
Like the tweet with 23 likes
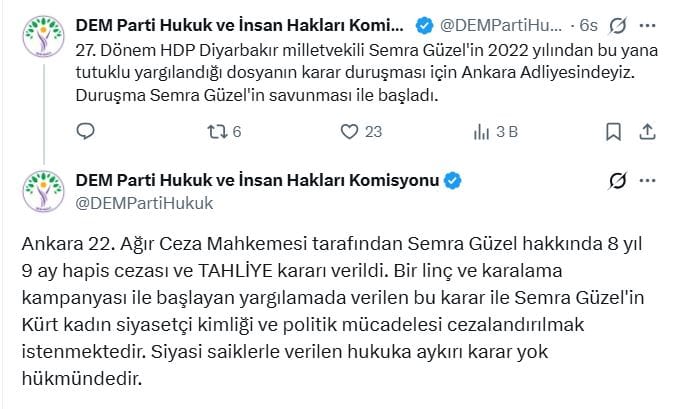coord(349,131)
